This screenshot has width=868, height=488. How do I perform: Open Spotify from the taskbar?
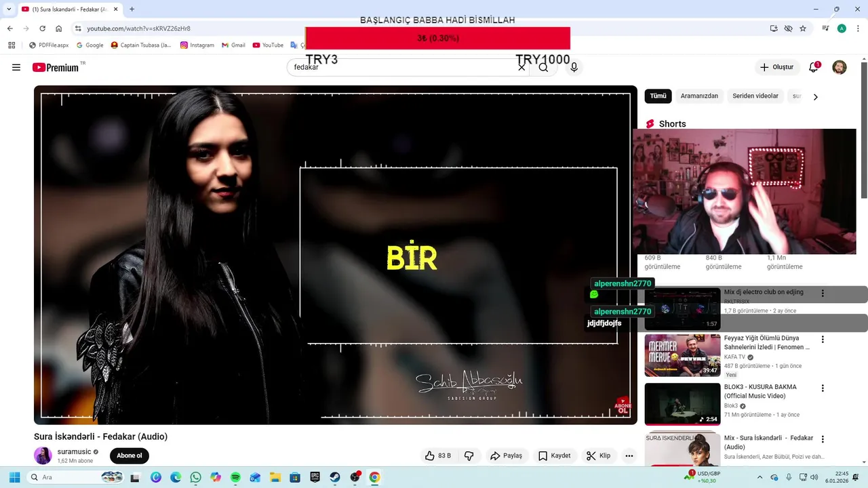point(235,477)
